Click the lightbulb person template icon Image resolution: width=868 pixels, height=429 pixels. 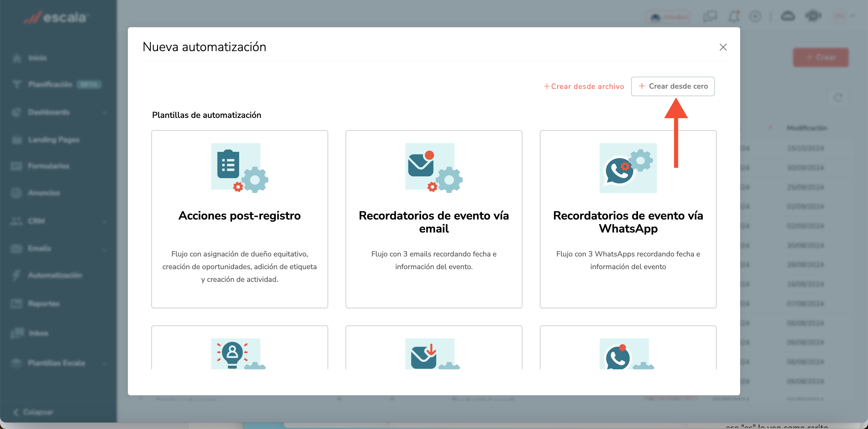tap(238, 354)
